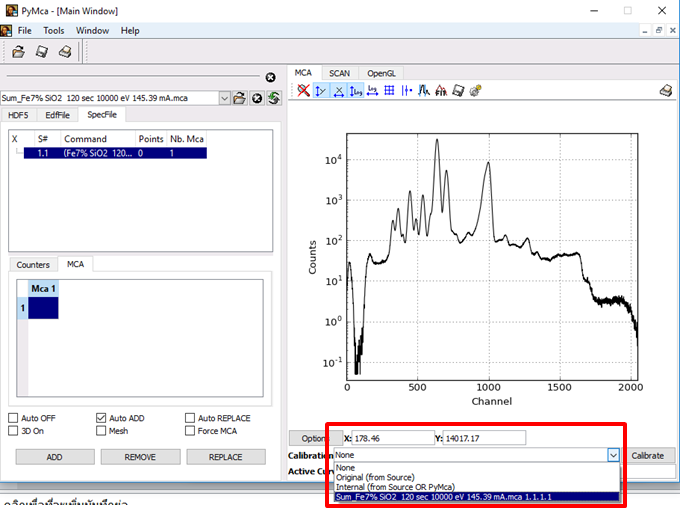The height and width of the screenshot is (508, 680).
Task: Toggle logarithmic Y axis icon
Action: click(x=356, y=91)
